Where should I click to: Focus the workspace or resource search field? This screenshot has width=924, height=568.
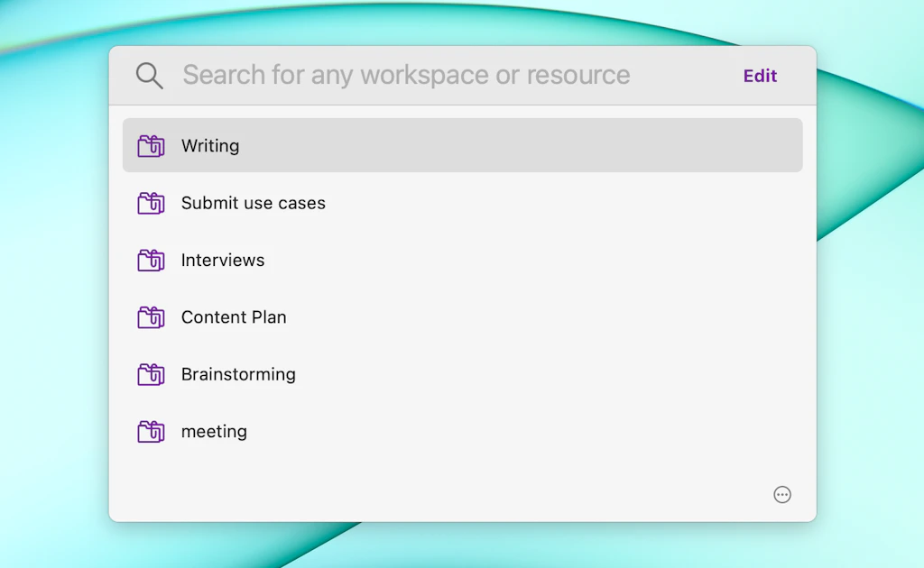pos(406,76)
